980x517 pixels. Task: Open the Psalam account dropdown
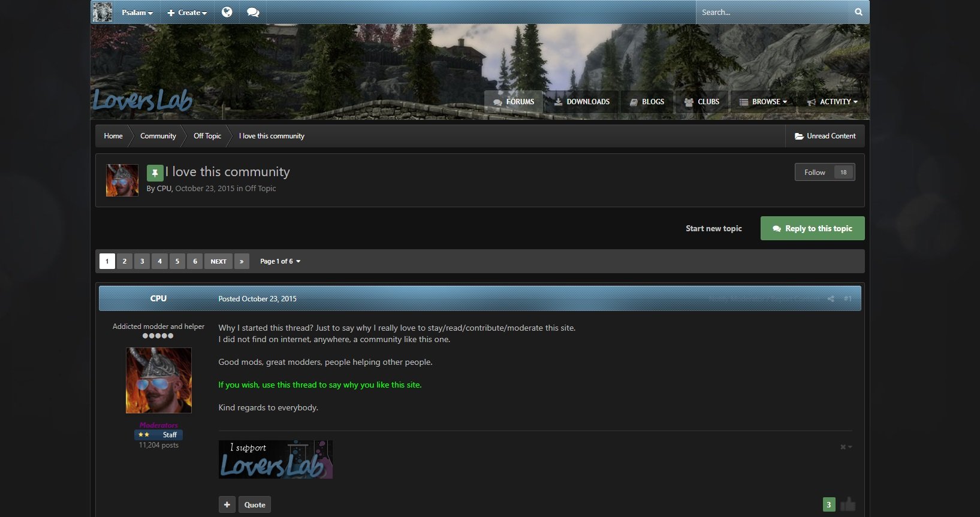pyautogui.click(x=137, y=13)
